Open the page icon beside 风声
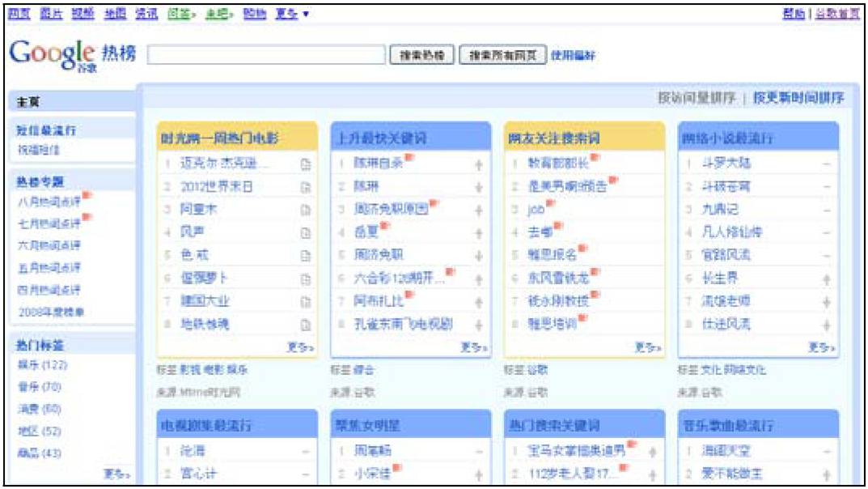Image resolution: width=868 pixels, height=489 pixels. [x=306, y=233]
